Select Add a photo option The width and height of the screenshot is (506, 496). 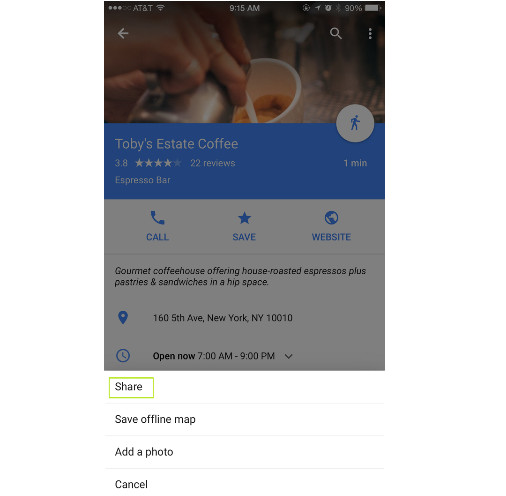[x=244, y=452]
